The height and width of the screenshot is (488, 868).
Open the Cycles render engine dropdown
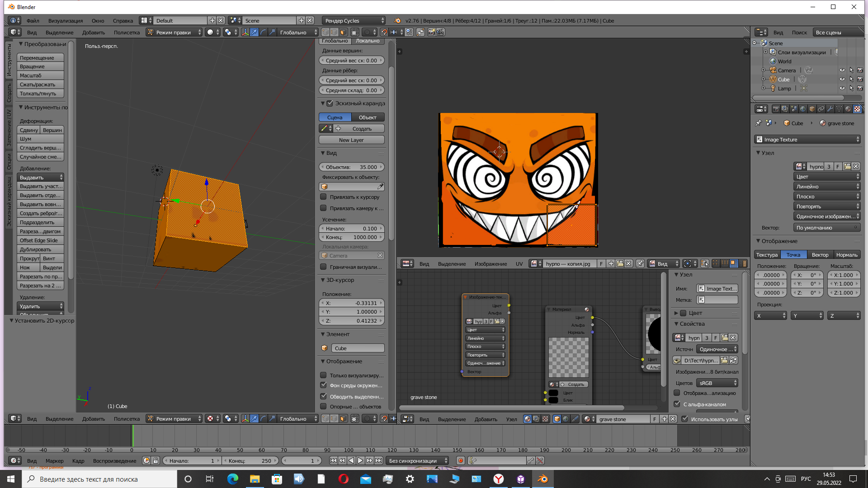[x=354, y=20]
